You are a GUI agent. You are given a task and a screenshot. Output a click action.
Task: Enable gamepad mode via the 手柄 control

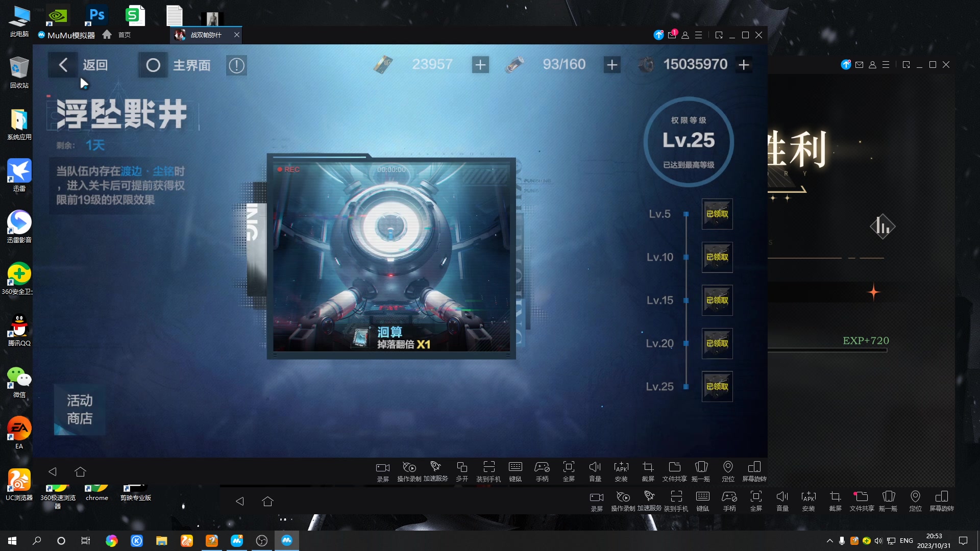[x=542, y=470]
